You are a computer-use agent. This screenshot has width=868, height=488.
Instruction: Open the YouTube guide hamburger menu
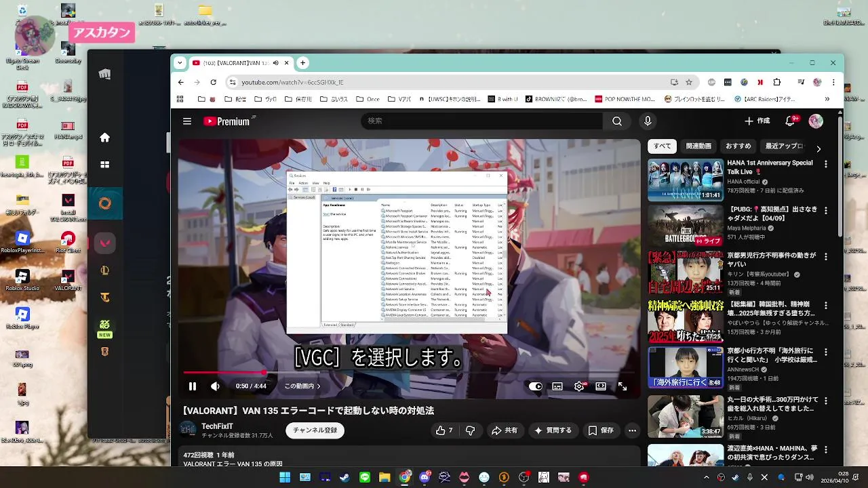(x=187, y=121)
